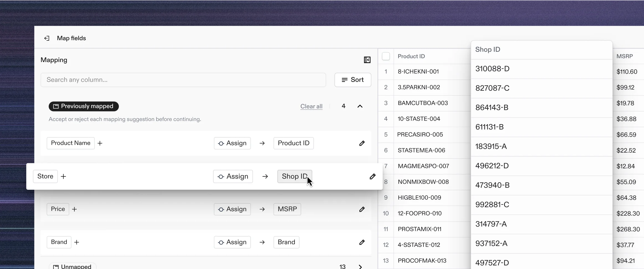The height and width of the screenshot is (269, 644).
Task: Collapse the Previously mapped section with the chevron
Action: coord(359,106)
